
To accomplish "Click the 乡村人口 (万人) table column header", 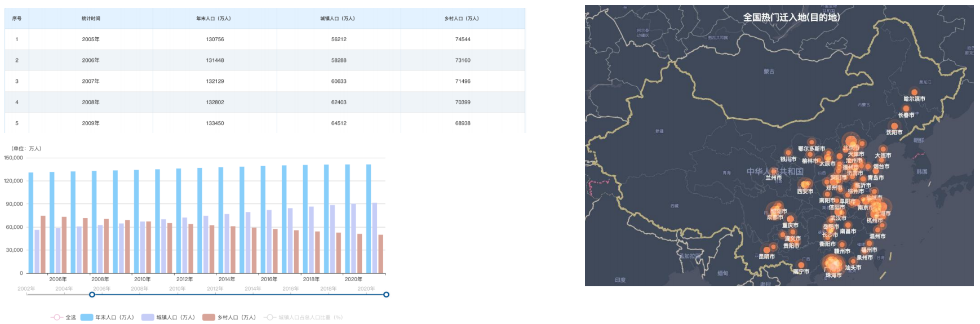I will 462,19.
